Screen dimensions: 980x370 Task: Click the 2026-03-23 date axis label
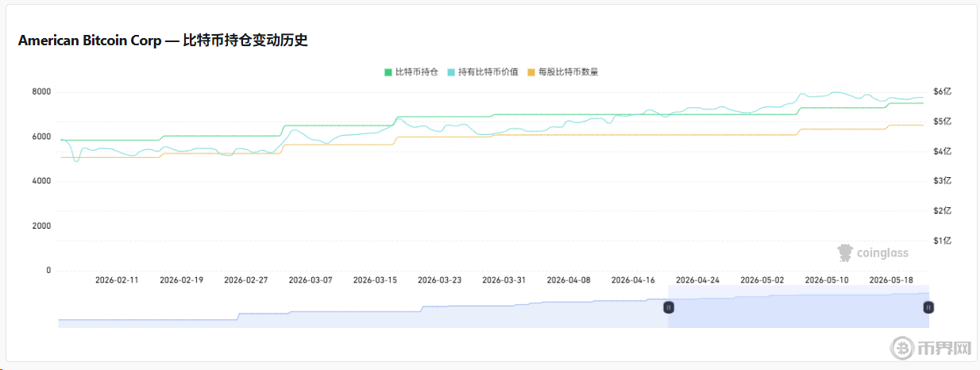click(439, 280)
